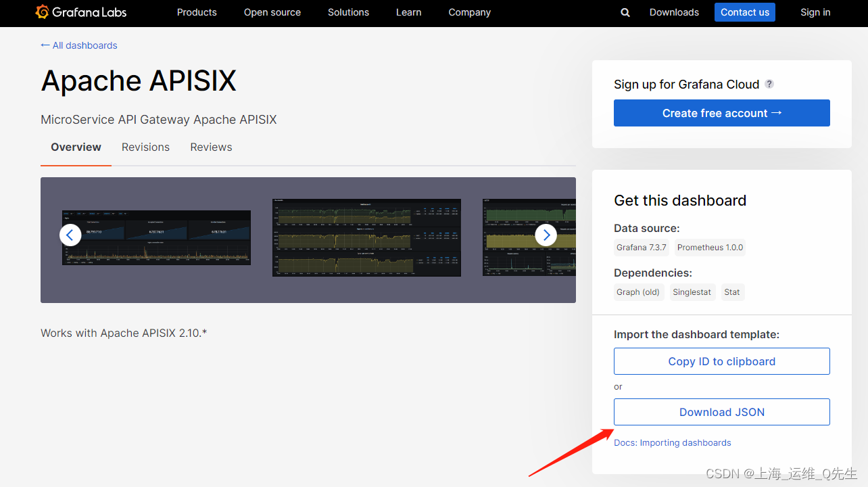Click the Contact us button

pos(745,12)
